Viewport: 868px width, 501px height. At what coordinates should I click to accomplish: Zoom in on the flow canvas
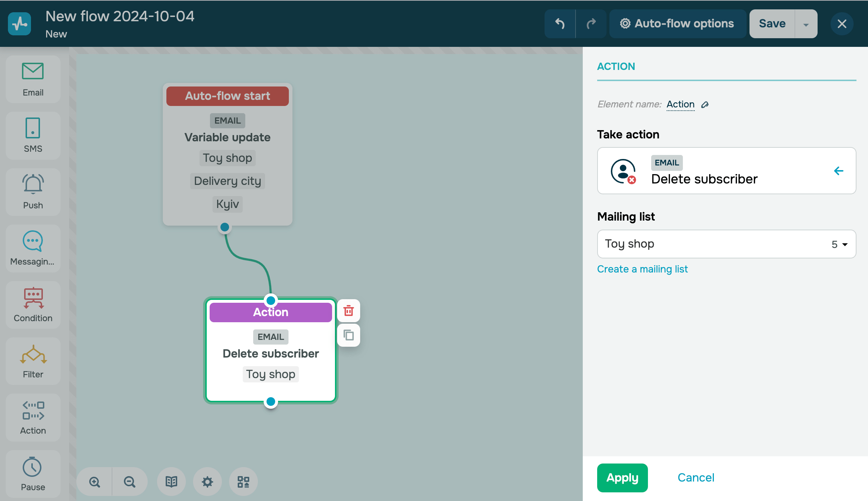pyautogui.click(x=94, y=482)
